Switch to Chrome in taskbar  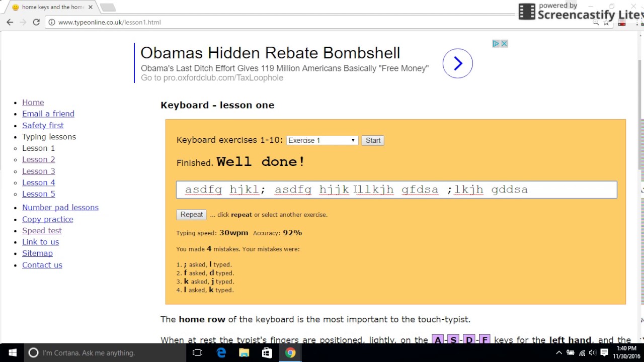[290, 352]
